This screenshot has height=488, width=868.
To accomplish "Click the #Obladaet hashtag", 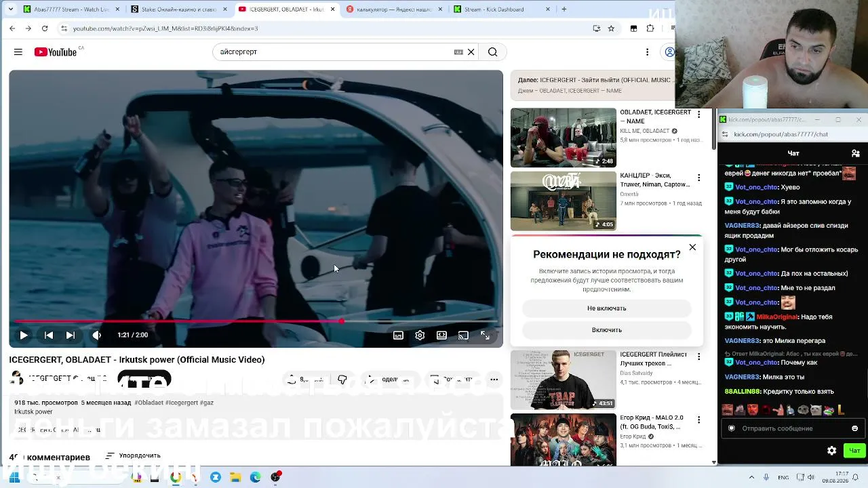I will coord(149,403).
